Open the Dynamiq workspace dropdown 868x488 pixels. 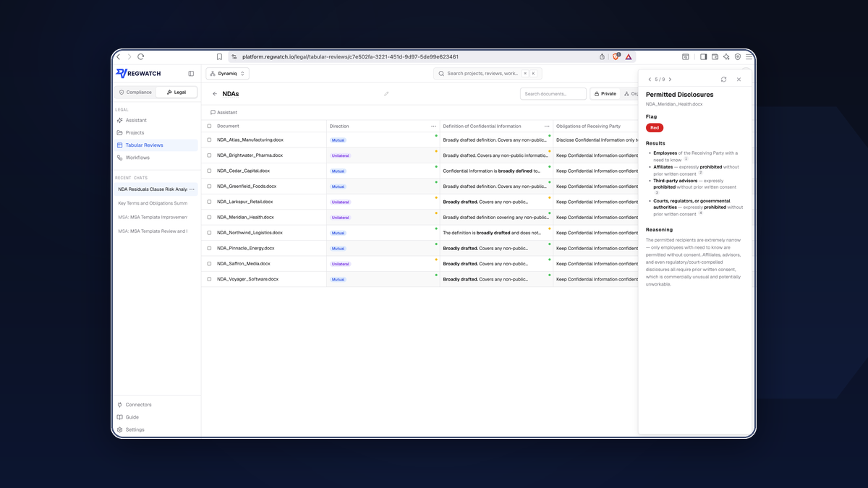pos(227,74)
